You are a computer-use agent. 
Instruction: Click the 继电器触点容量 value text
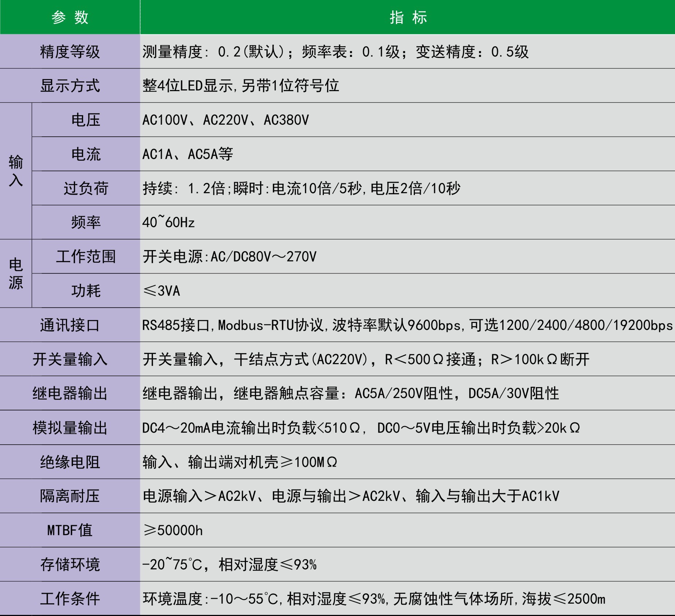click(350, 394)
